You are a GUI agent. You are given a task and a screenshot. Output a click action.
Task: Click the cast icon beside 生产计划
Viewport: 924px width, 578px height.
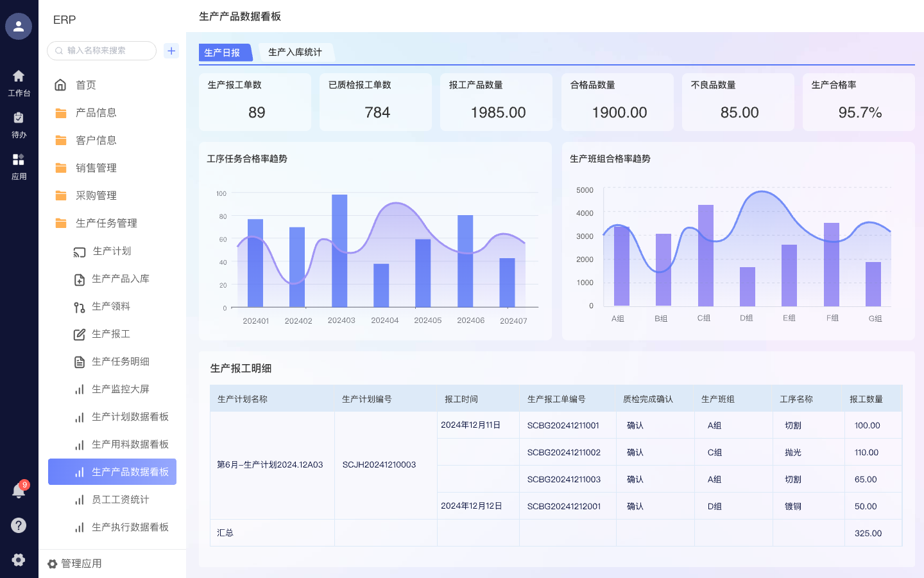pyautogui.click(x=79, y=252)
